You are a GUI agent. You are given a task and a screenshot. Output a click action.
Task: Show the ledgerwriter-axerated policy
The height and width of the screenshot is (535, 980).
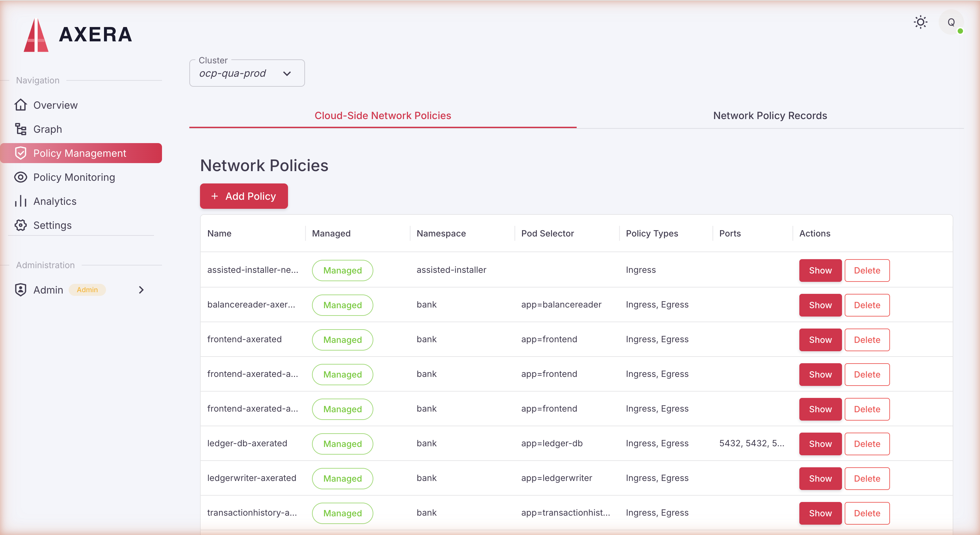tap(820, 478)
